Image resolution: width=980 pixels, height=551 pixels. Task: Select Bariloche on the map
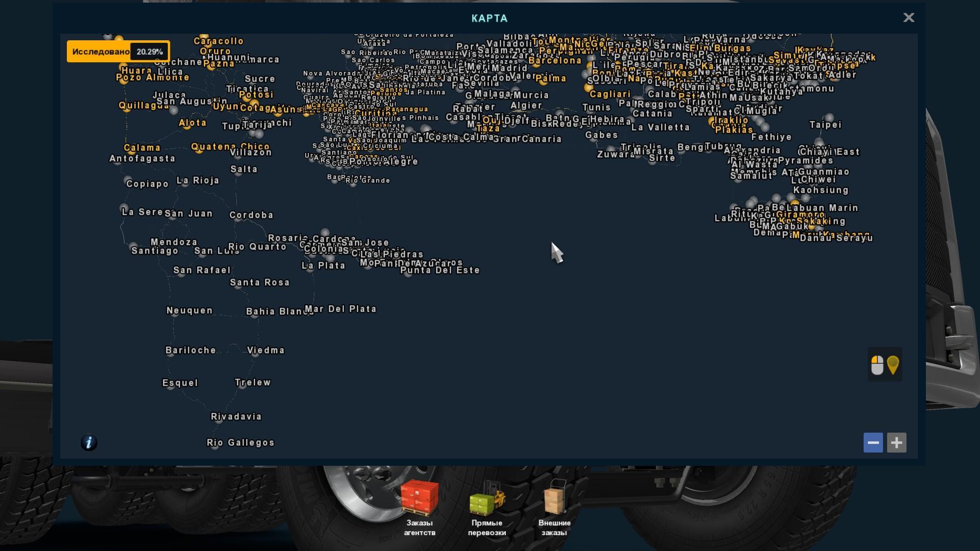click(x=191, y=350)
